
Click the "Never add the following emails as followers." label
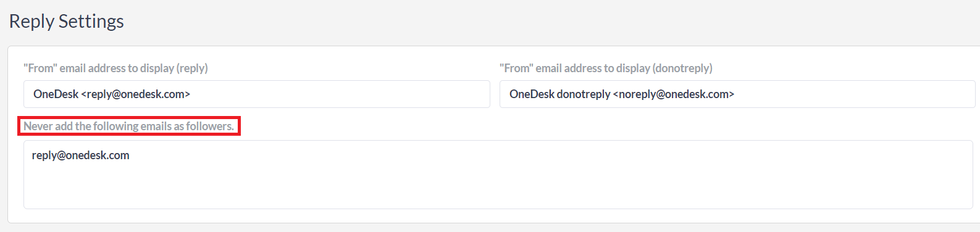(129, 126)
